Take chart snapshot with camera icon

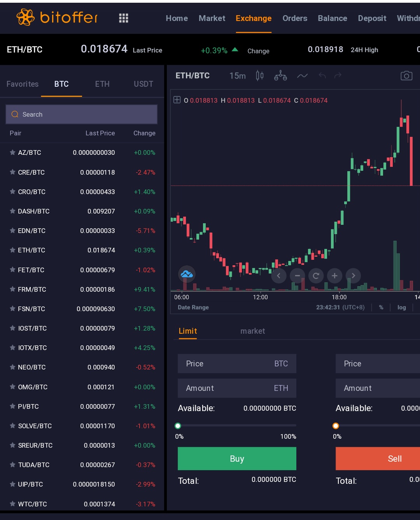pyautogui.click(x=406, y=76)
